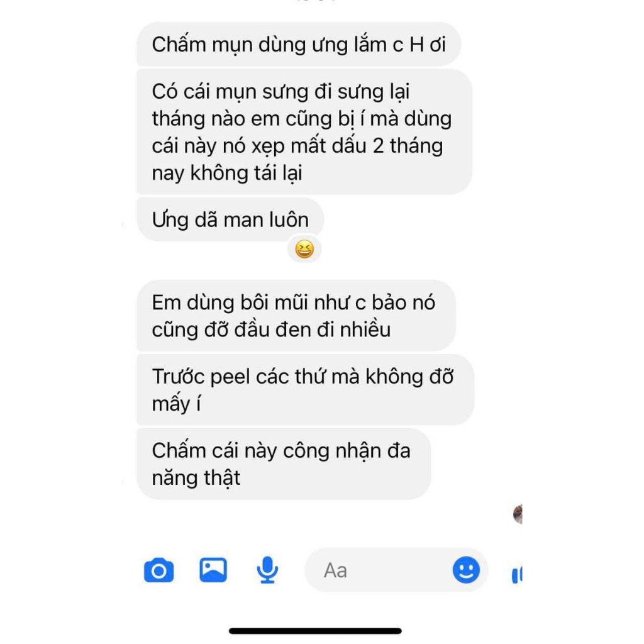This screenshot has width=644, height=644.
Task: Tap the text 'mấy í' in the message bubble
Action: coord(176,403)
